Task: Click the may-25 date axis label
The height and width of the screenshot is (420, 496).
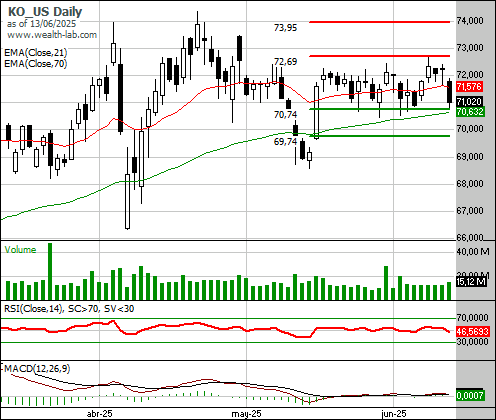Action: pyautogui.click(x=246, y=414)
